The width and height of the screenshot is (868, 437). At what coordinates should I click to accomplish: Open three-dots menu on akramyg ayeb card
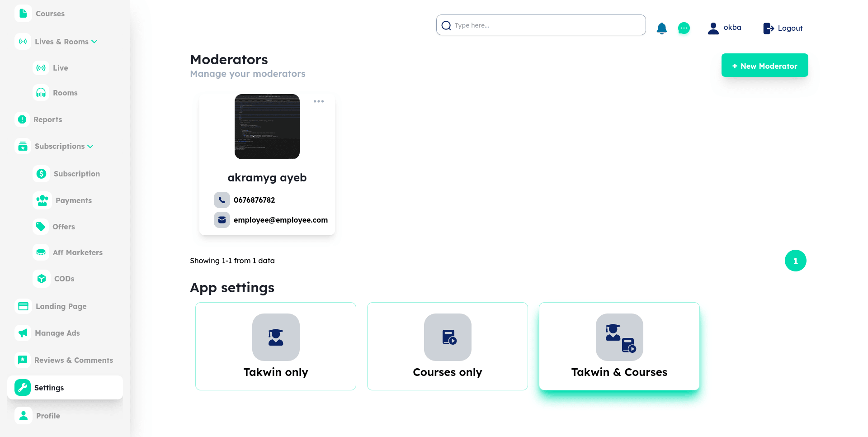[319, 101]
